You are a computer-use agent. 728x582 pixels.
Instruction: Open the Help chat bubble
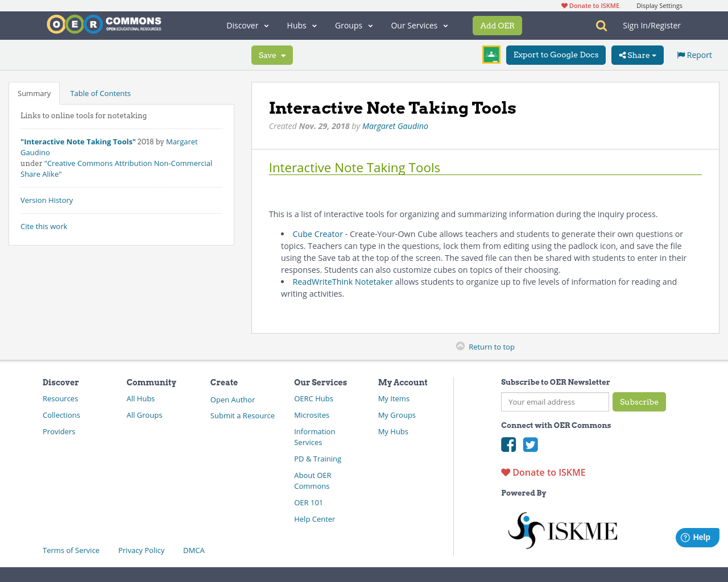pos(697,537)
